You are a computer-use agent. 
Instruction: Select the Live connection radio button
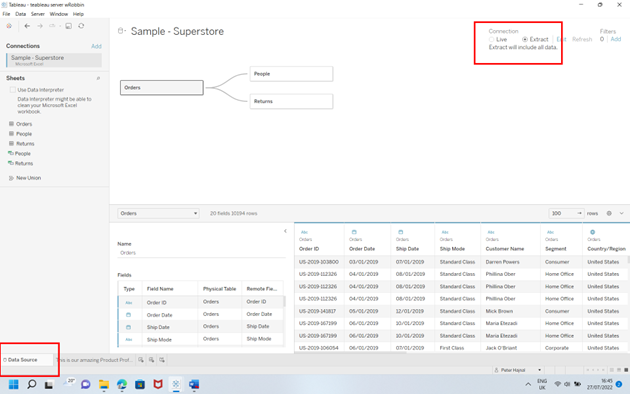click(x=491, y=39)
